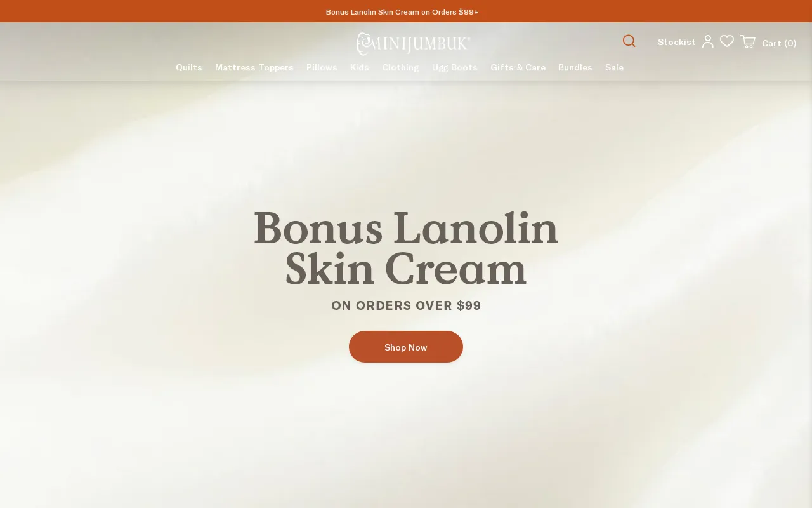This screenshot has height=508, width=812.
Task: View the wishlist heart icon
Action: click(727, 41)
